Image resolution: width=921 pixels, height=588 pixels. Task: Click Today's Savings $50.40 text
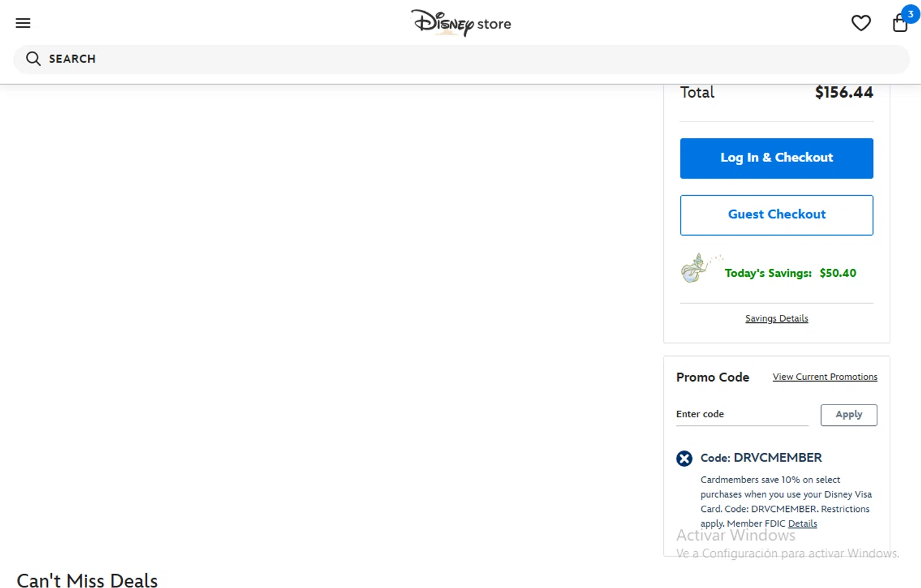[x=790, y=273]
